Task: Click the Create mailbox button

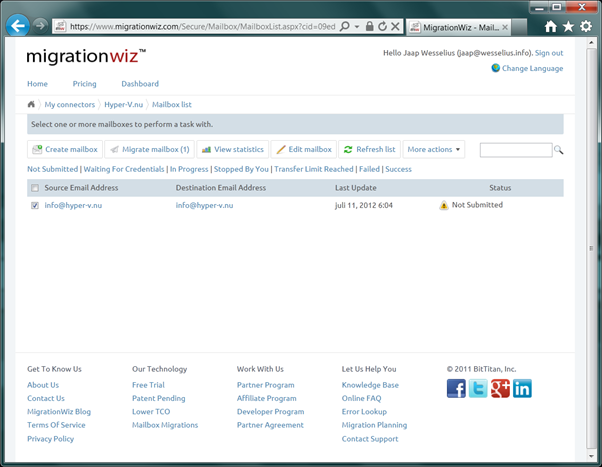Action: [x=64, y=150]
